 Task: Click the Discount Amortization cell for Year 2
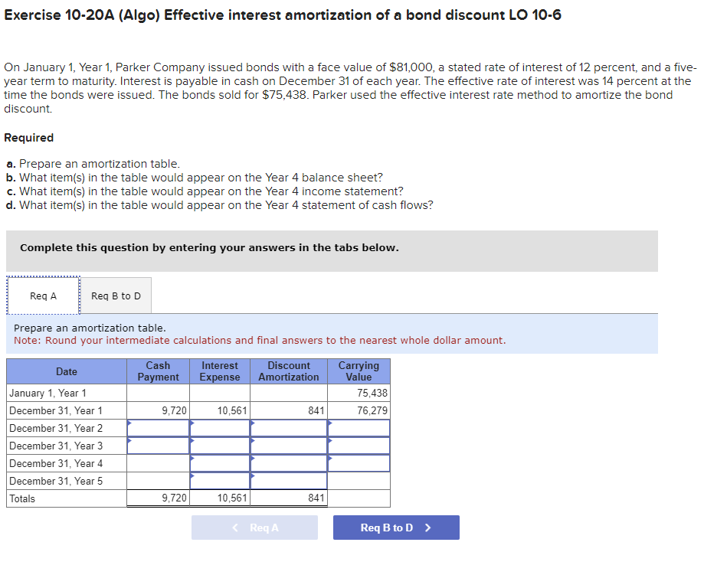[x=289, y=428]
